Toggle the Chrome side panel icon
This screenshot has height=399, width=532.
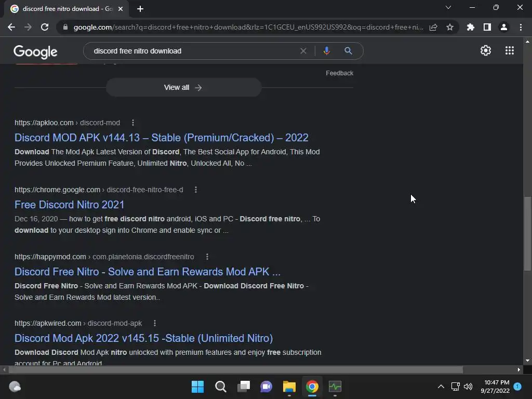(x=487, y=27)
